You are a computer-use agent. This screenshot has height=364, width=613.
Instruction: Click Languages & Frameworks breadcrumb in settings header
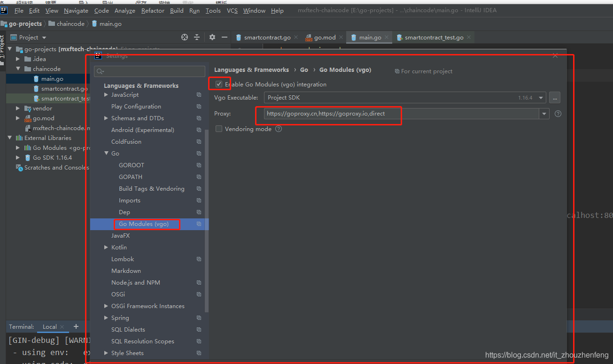click(252, 70)
